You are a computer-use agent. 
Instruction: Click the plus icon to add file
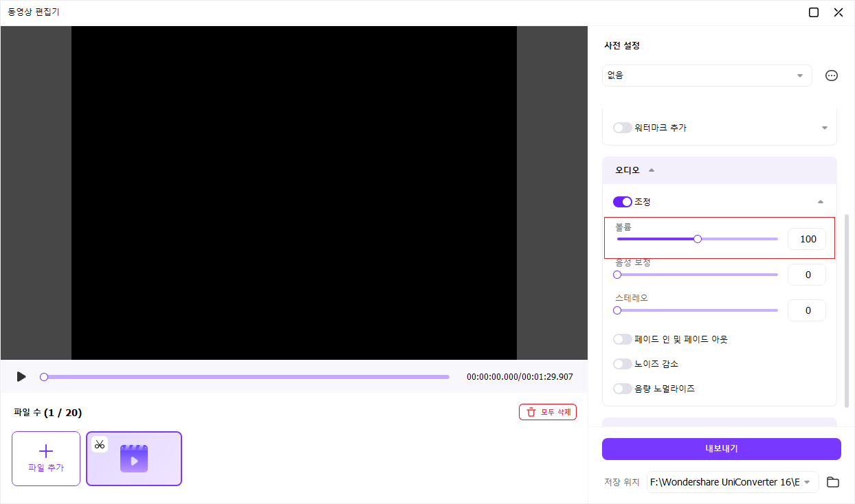pos(46,451)
